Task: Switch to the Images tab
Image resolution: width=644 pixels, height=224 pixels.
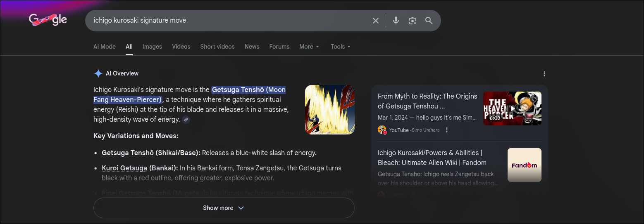Action: (152, 47)
